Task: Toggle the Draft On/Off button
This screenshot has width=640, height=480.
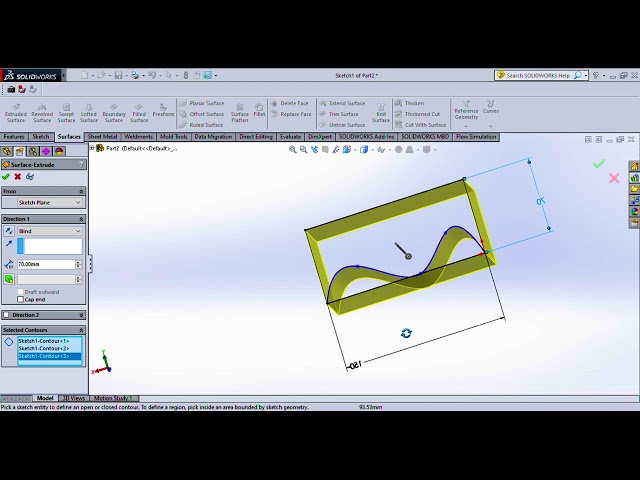Action: coord(9,279)
